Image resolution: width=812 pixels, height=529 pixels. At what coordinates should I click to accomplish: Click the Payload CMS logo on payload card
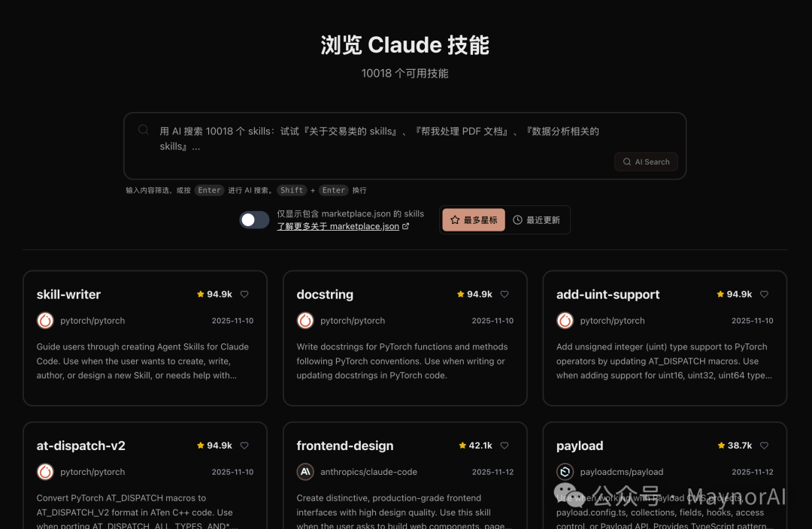[565, 472]
